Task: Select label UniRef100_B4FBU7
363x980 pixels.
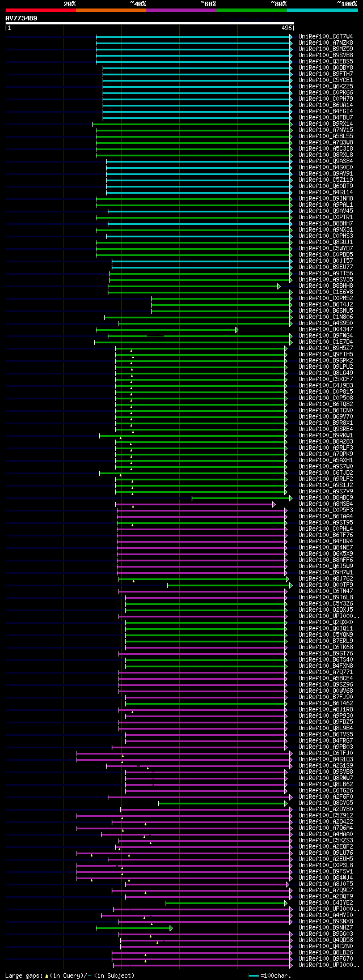Action: [326, 118]
